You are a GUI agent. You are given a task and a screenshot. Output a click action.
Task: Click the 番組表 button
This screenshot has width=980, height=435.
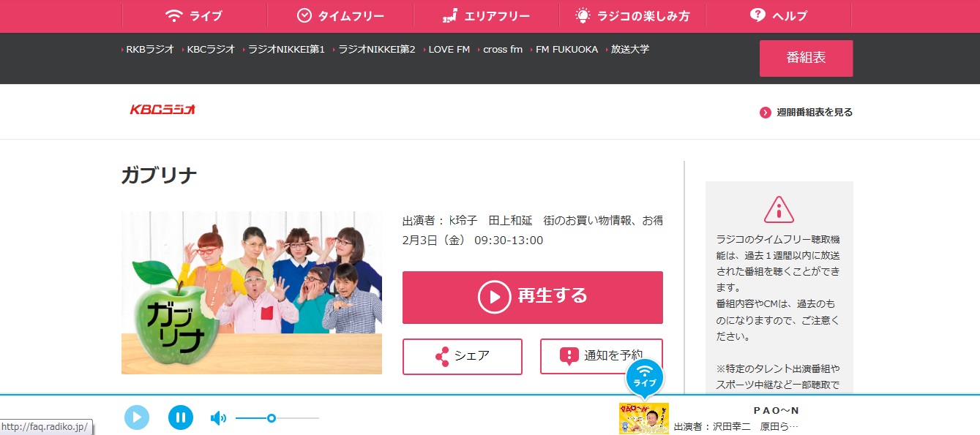pyautogui.click(x=806, y=58)
